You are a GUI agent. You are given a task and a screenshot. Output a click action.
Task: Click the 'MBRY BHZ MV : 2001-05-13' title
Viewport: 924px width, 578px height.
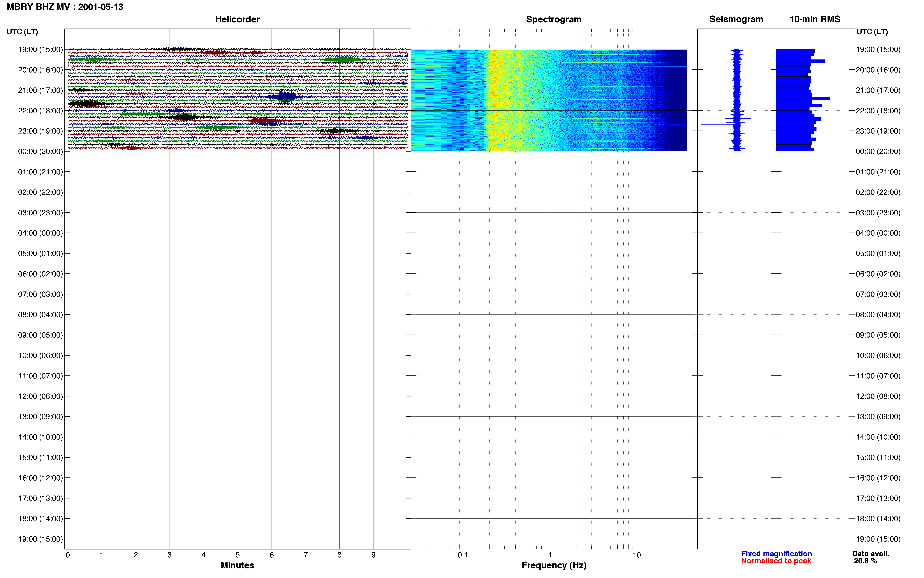tap(65, 7)
